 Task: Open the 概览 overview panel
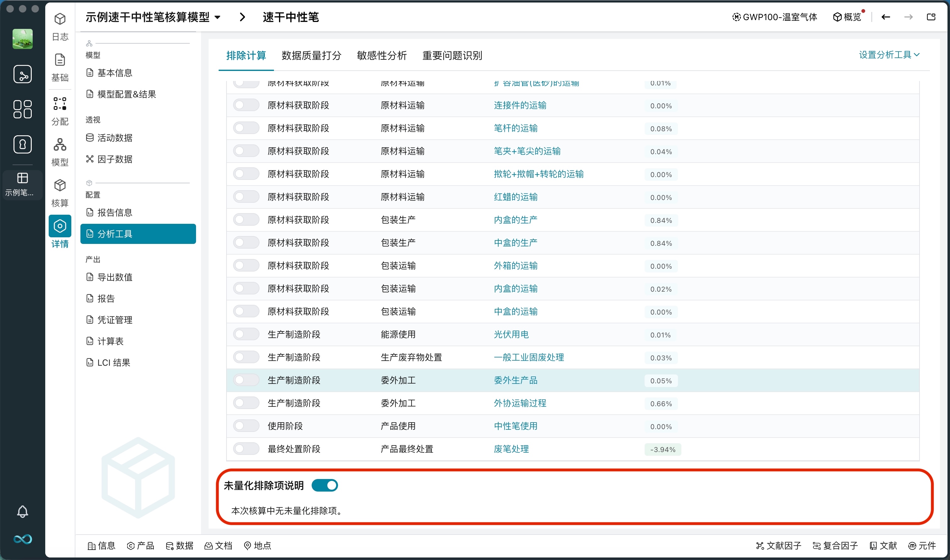[x=848, y=17]
